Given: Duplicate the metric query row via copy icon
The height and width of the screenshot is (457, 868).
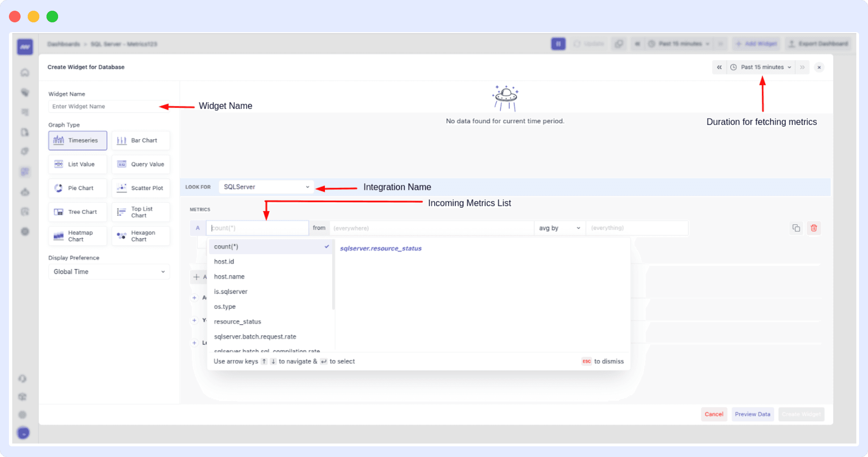Looking at the screenshot, I should (x=796, y=228).
